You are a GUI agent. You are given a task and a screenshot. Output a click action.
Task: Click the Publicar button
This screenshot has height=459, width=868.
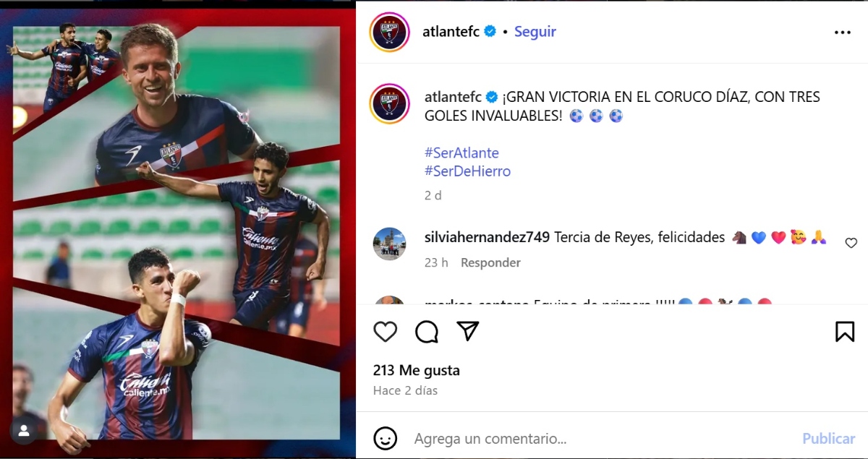[828, 439]
